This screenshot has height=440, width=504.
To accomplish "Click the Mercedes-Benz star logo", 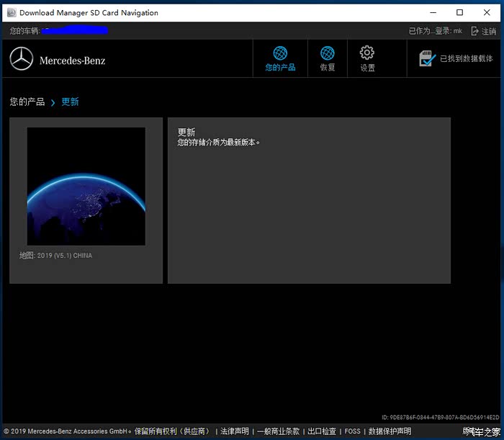I will (x=22, y=59).
